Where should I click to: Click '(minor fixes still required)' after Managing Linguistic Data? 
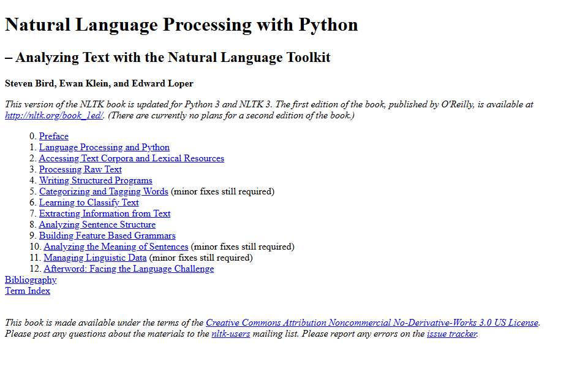pos(201,258)
